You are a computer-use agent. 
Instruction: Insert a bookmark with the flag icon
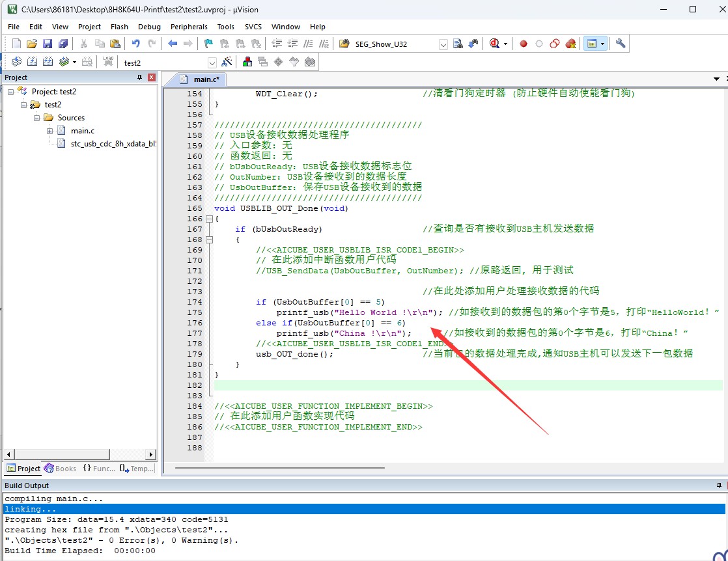[208, 44]
